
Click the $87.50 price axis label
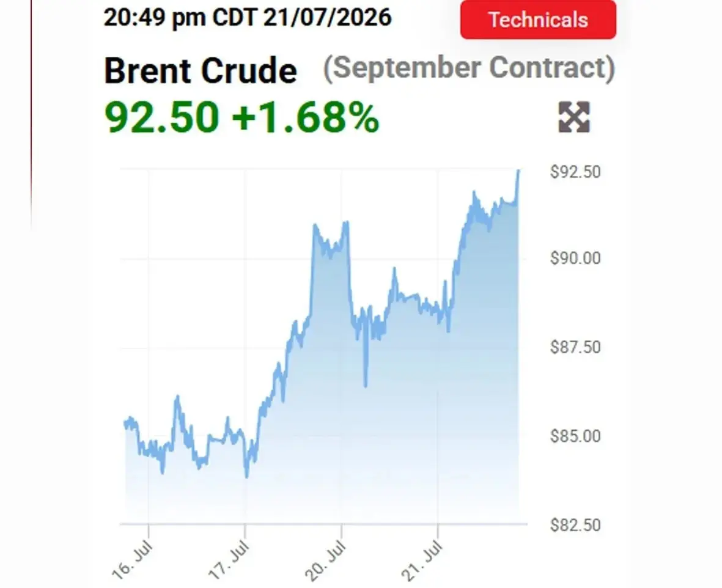(x=575, y=347)
